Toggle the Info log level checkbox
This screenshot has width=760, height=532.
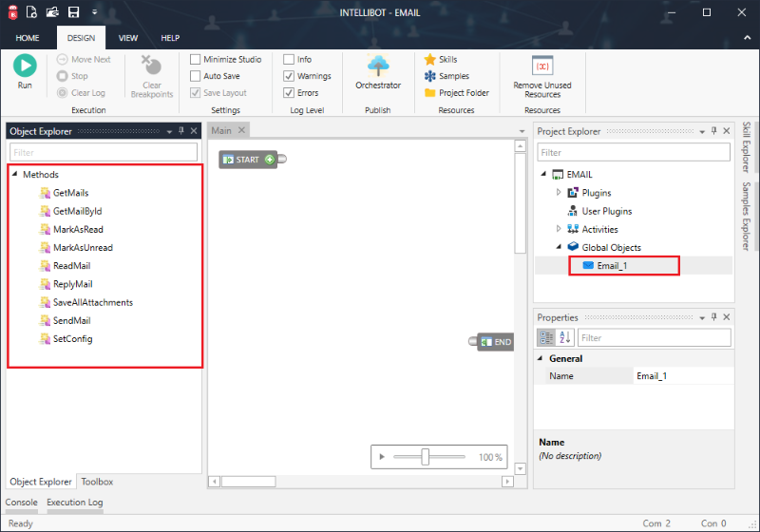(x=289, y=59)
